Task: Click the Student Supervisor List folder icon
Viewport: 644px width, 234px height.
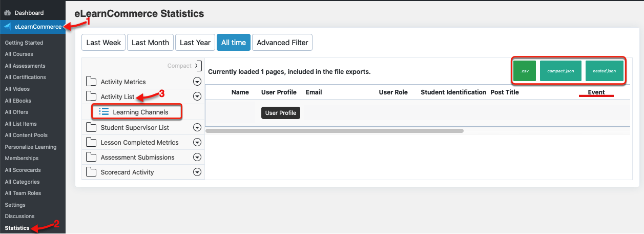Action: [x=91, y=127]
